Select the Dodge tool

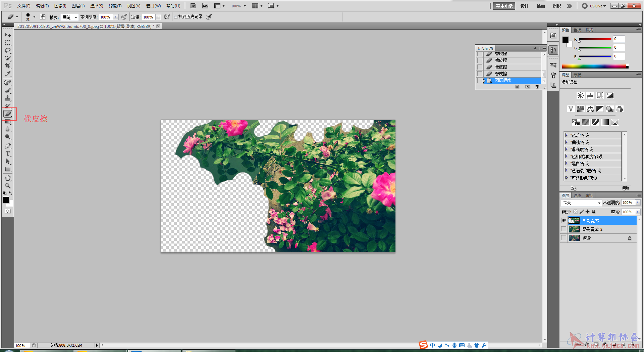(x=8, y=137)
